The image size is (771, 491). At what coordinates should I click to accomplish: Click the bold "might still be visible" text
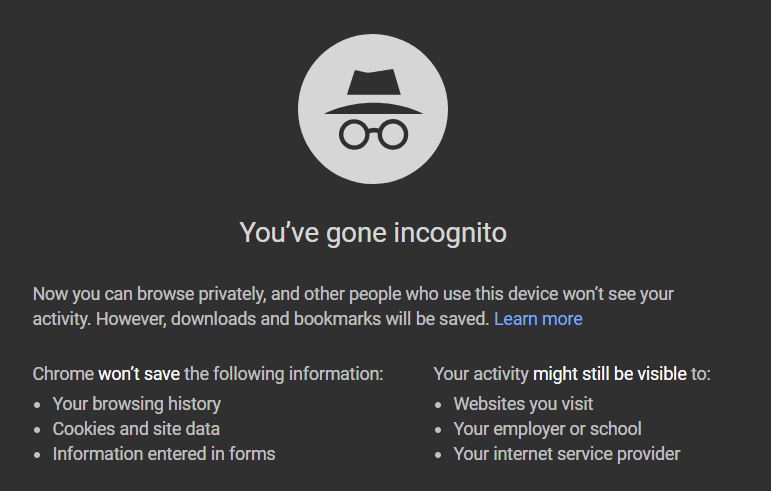pyautogui.click(x=610, y=374)
